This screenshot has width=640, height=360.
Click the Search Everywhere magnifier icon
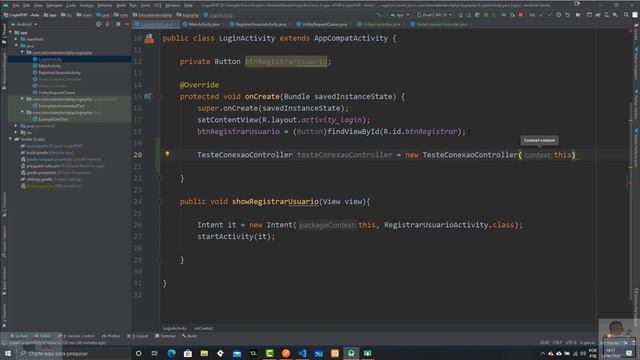(626, 15)
